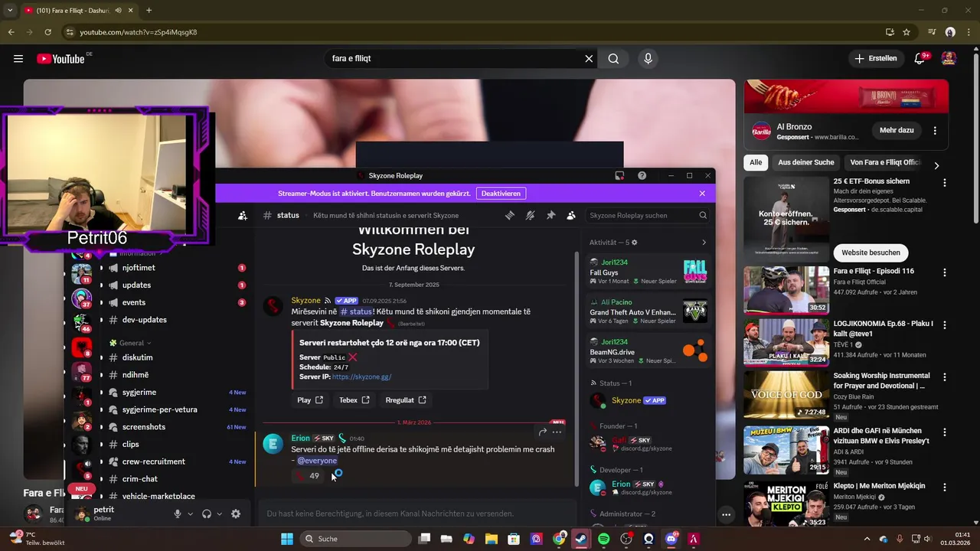Click the Tebex link button

pyautogui.click(x=354, y=400)
